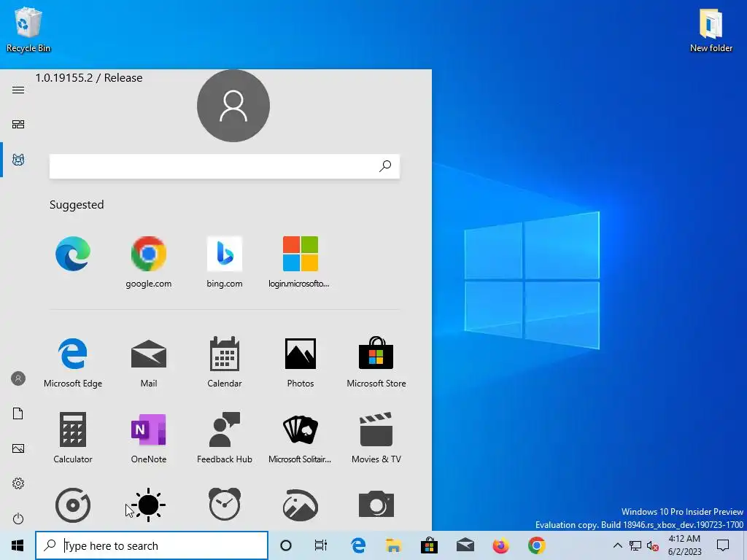Open the OneNote app

(x=149, y=437)
